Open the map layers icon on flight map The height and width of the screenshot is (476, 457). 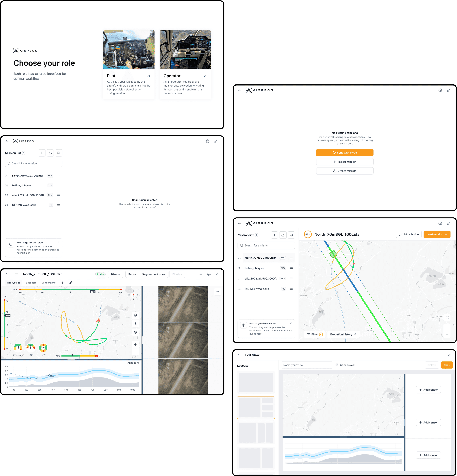135,315
